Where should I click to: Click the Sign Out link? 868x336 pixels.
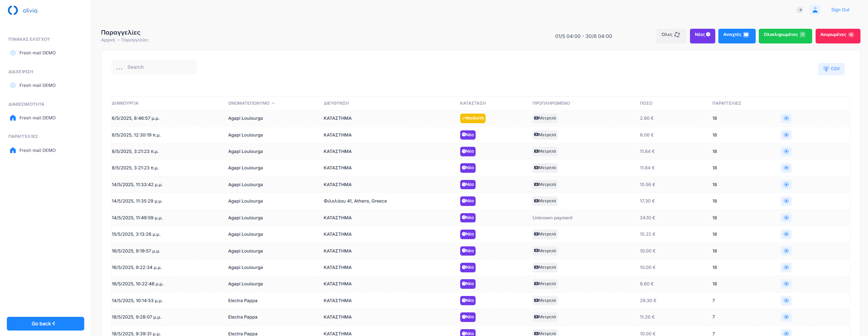pyautogui.click(x=840, y=10)
